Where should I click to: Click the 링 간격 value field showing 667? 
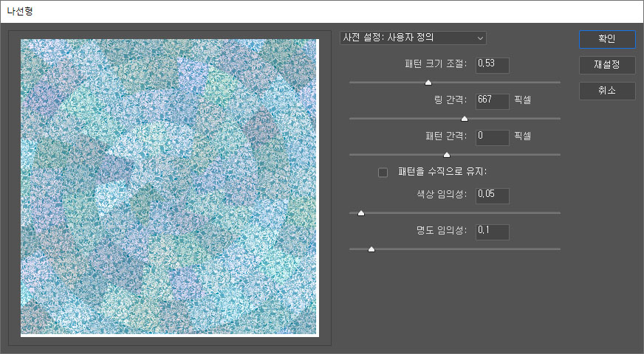[493, 101]
